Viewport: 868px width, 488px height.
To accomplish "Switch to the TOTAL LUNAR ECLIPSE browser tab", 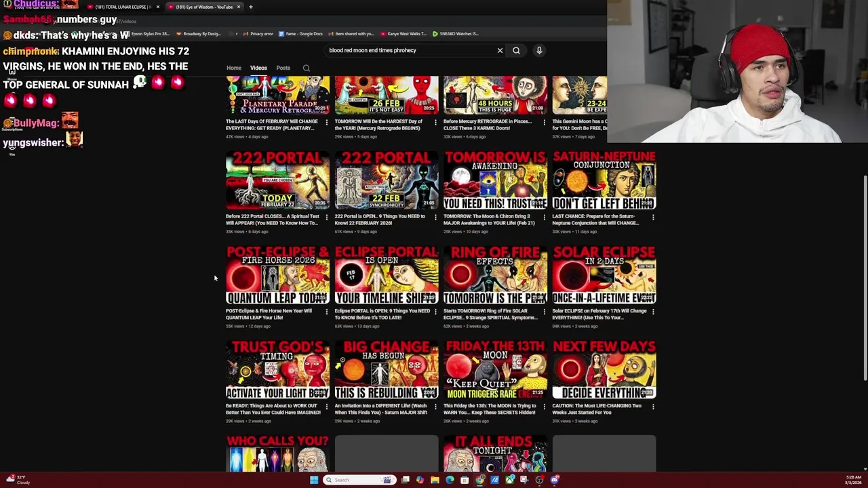I will pos(123,7).
